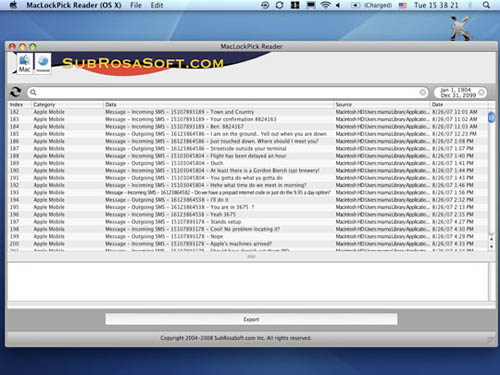500x375 pixels.
Task: Click the Universal badge icon in the banner
Action: tap(43, 63)
